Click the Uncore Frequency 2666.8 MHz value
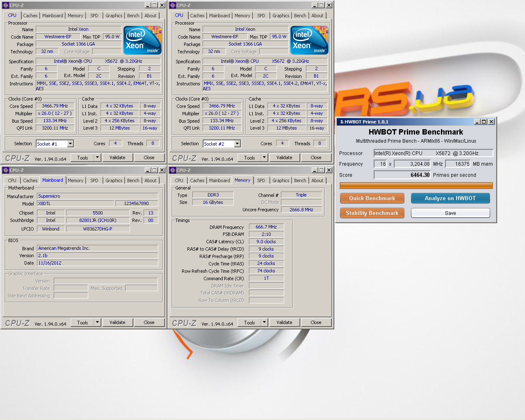This screenshot has height=420, width=525. pyautogui.click(x=301, y=210)
